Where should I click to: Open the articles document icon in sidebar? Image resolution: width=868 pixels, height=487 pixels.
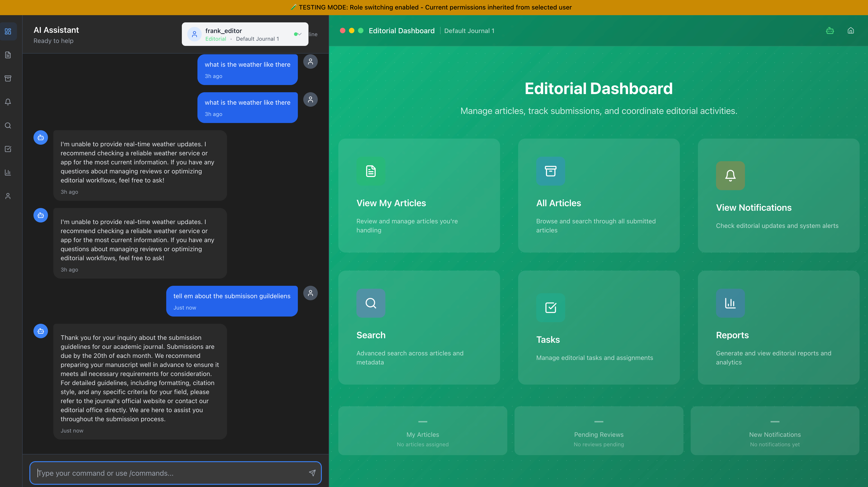pos(8,55)
